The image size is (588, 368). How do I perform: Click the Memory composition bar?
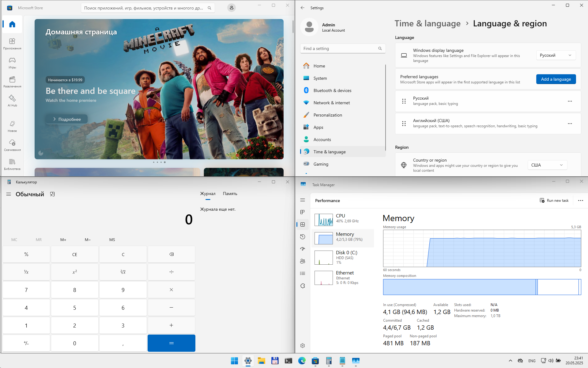[482, 287]
